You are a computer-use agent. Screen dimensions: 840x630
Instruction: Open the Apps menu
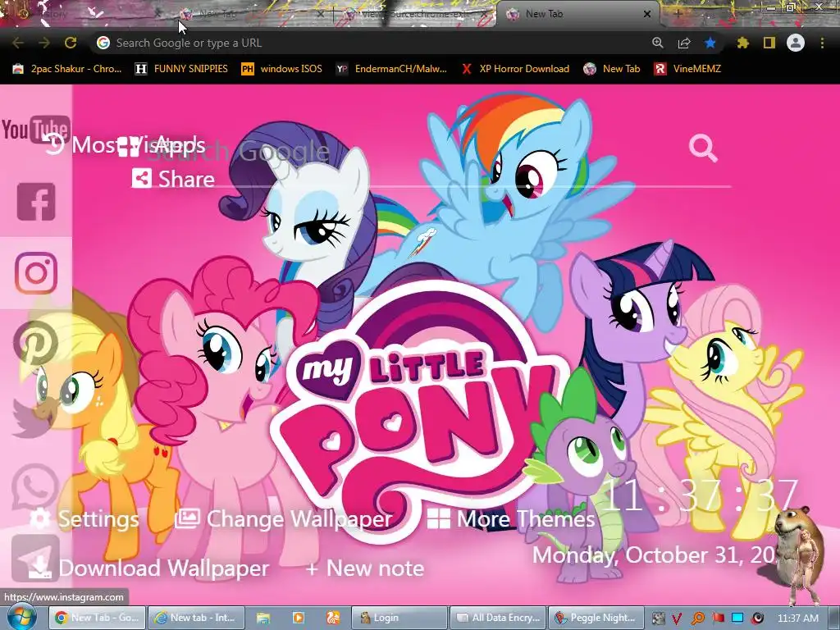(x=162, y=144)
